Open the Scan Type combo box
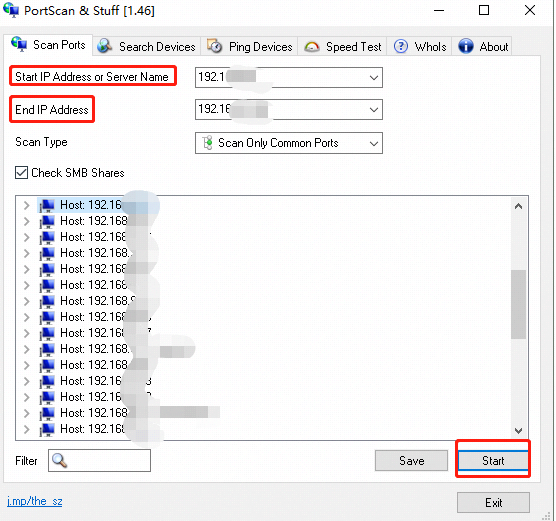The height and width of the screenshot is (521, 556). tap(289, 143)
